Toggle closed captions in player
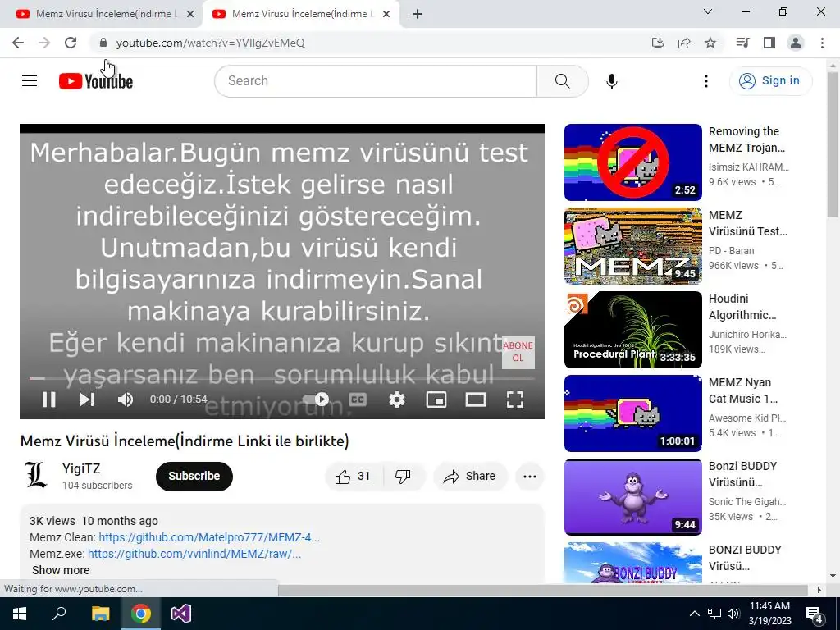 (358, 399)
